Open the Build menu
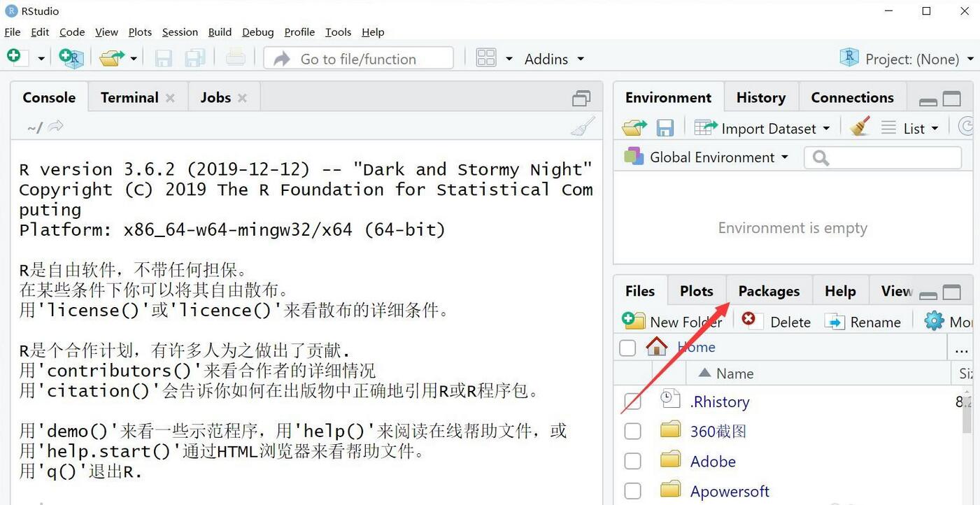This screenshot has height=505, width=980. (x=220, y=32)
